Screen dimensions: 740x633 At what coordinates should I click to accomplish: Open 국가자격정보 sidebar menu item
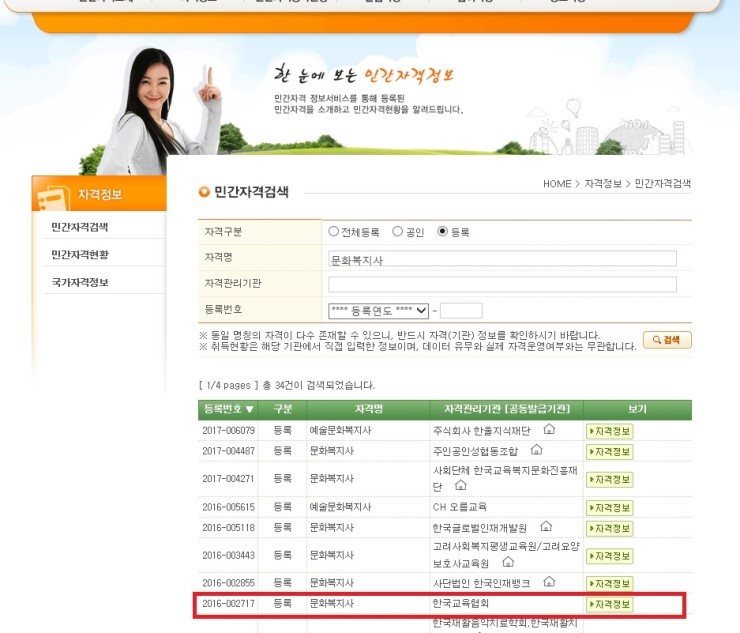(80, 283)
